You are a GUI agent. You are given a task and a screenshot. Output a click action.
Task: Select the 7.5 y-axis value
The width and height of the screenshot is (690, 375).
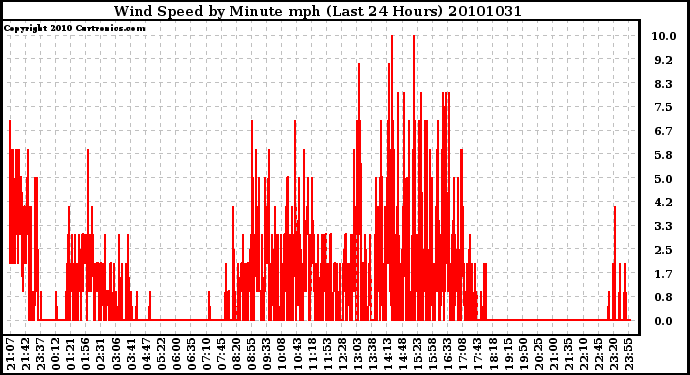664,107
